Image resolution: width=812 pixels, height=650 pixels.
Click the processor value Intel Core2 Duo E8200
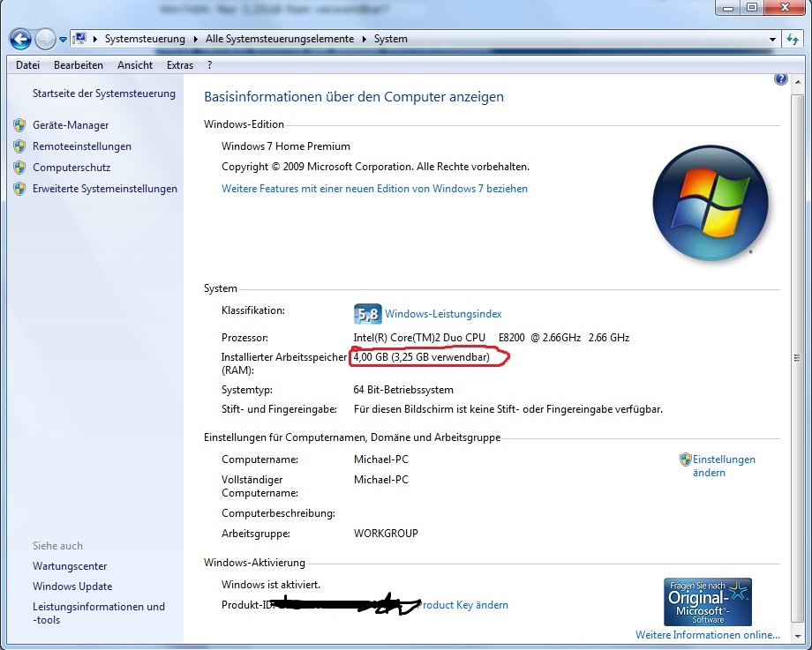(x=492, y=338)
